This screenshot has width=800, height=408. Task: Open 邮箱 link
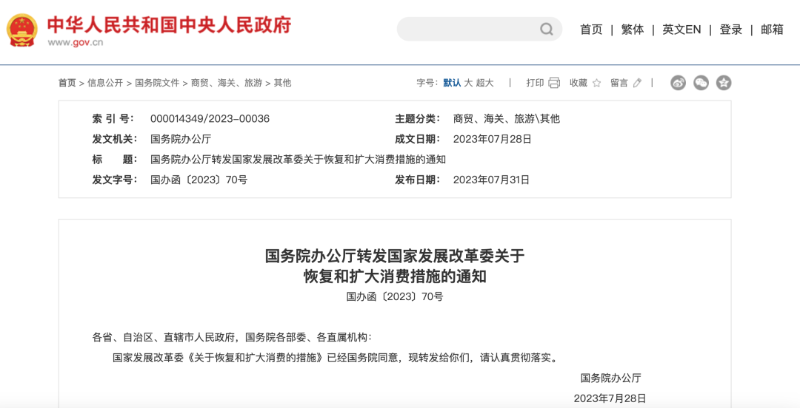(x=772, y=30)
